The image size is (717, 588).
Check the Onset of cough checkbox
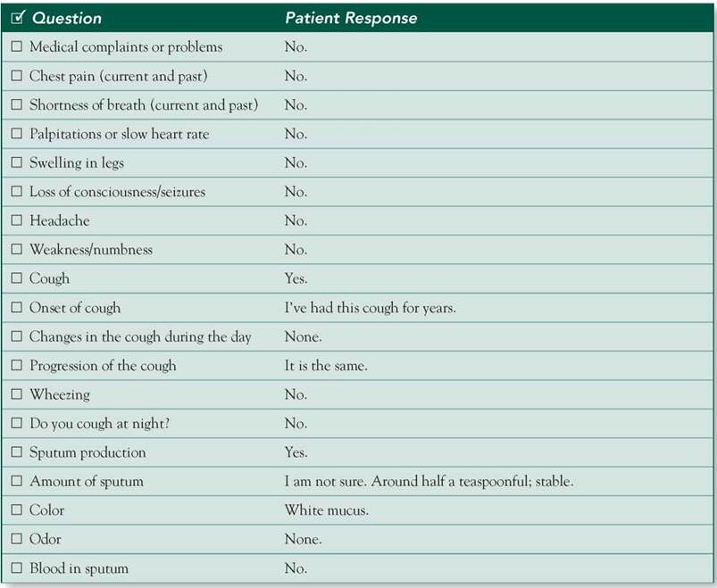(16, 307)
